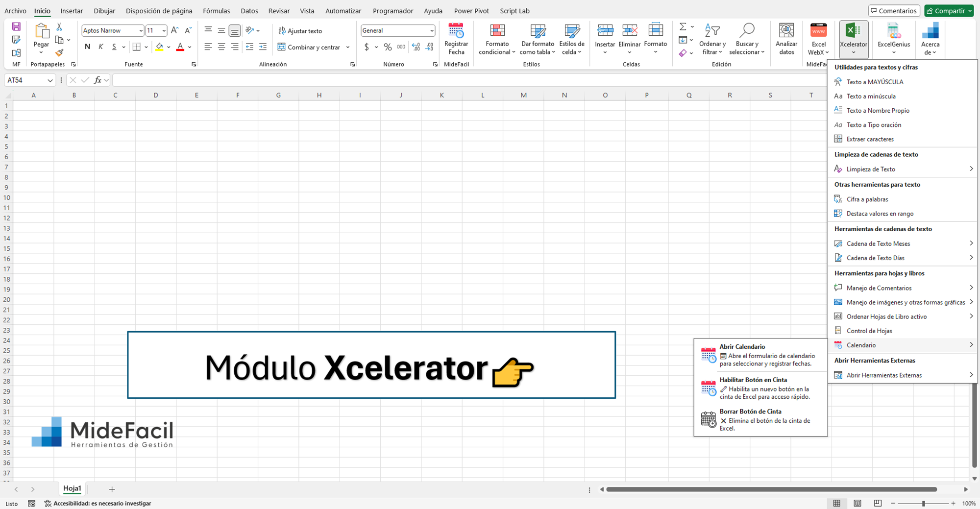Click the Autosuma sigma icon
Screen dimensions: 980x509
pyautogui.click(x=683, y=26)
